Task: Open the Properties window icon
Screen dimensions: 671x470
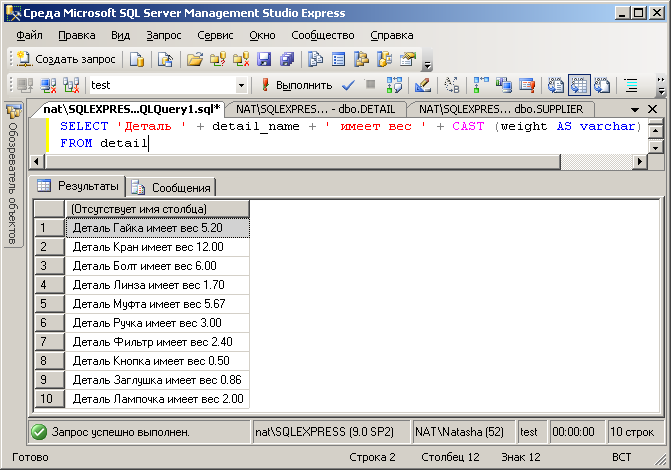Action: click(408, 59)
